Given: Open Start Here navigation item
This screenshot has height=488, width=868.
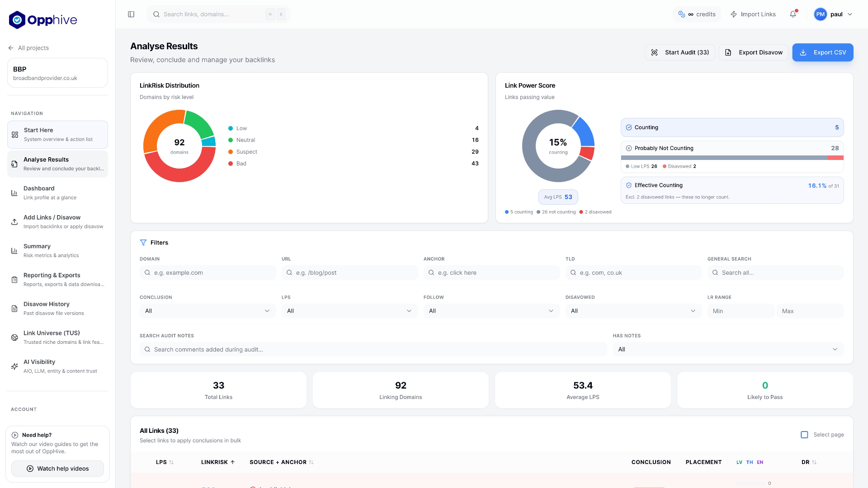Looking at the screenshot, I should pyautogui.click(x=57, y=135).
